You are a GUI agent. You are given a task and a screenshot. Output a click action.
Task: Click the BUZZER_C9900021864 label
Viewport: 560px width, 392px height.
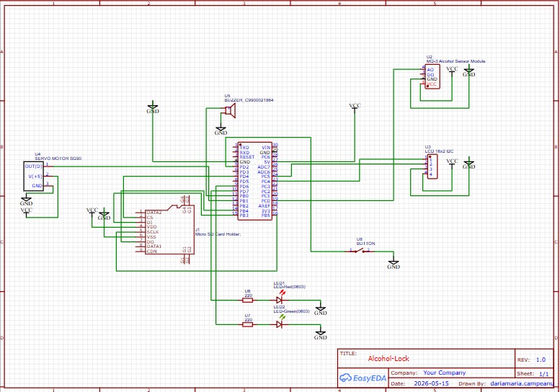249,100
